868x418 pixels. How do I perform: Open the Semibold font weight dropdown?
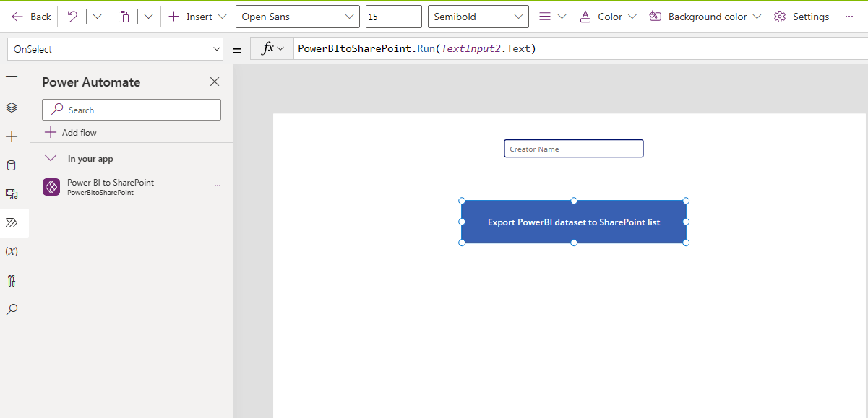pos(478,17)
